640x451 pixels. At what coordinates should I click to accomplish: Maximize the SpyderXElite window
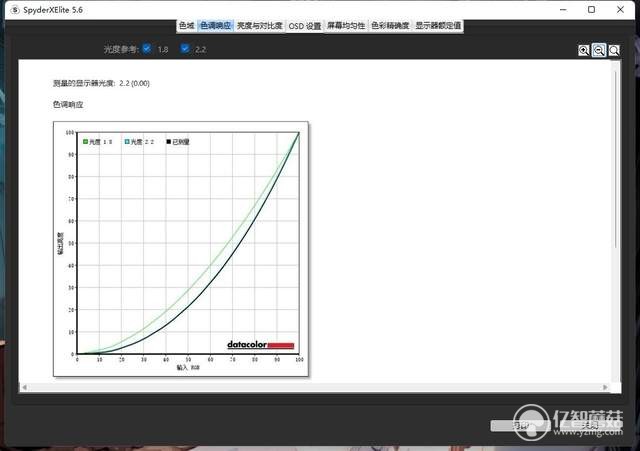591,9
